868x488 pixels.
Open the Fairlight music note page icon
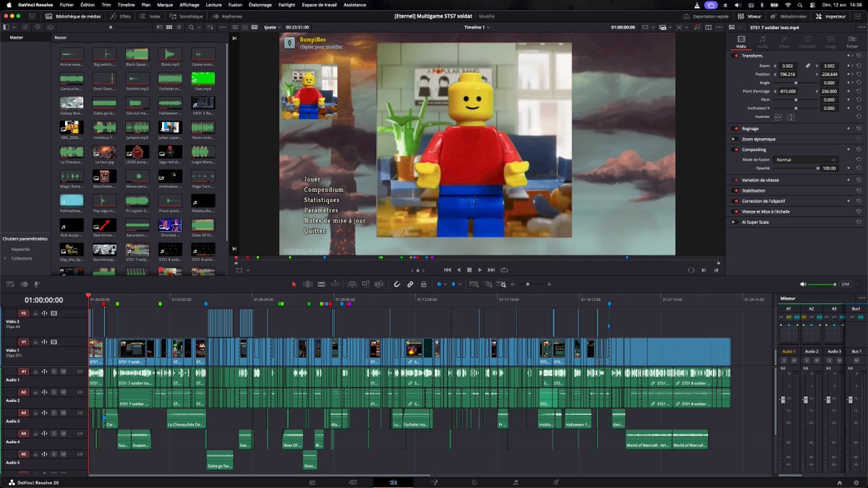(515, 482)
